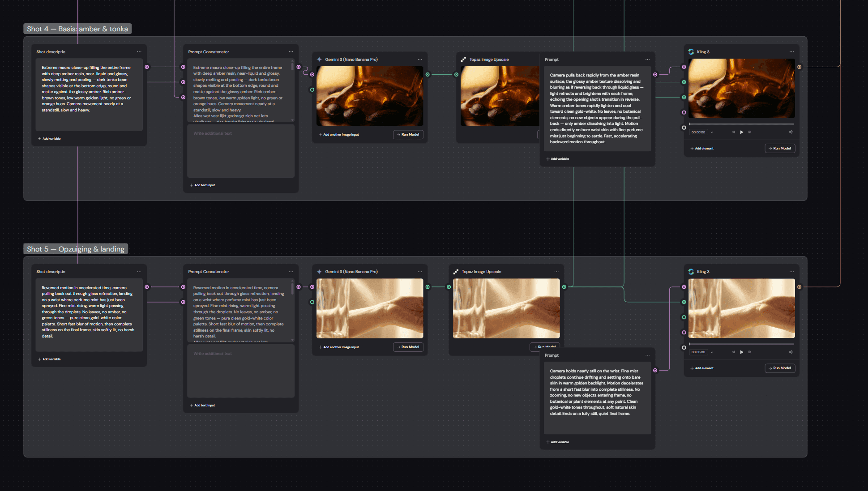Screen dimensions: 868x491
Task: Mute the Shot 4 Kling 3 video audio
Action: pyautogui.click(x=791, y=132)
